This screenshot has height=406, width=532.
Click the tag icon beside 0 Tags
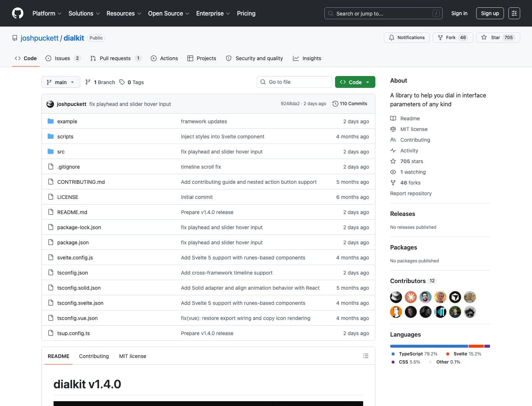pyautogui.click(x=122, y=82)
